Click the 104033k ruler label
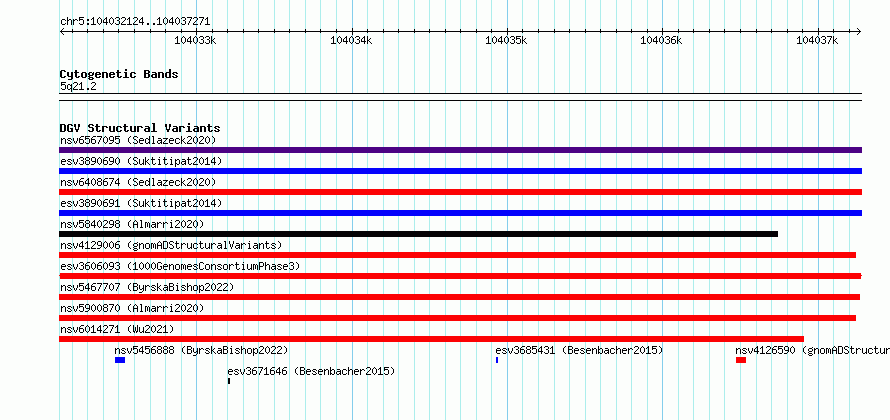The height and width of the screenshot is (420, 890). [x=195, y=40]
